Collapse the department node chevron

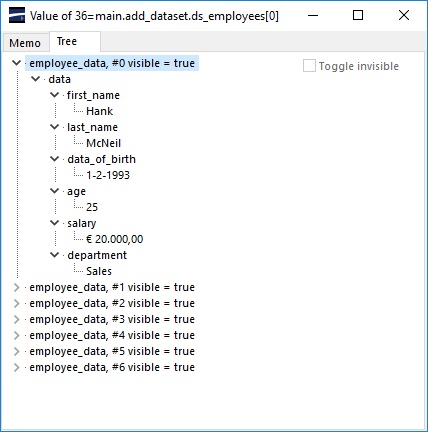(54, 255)
